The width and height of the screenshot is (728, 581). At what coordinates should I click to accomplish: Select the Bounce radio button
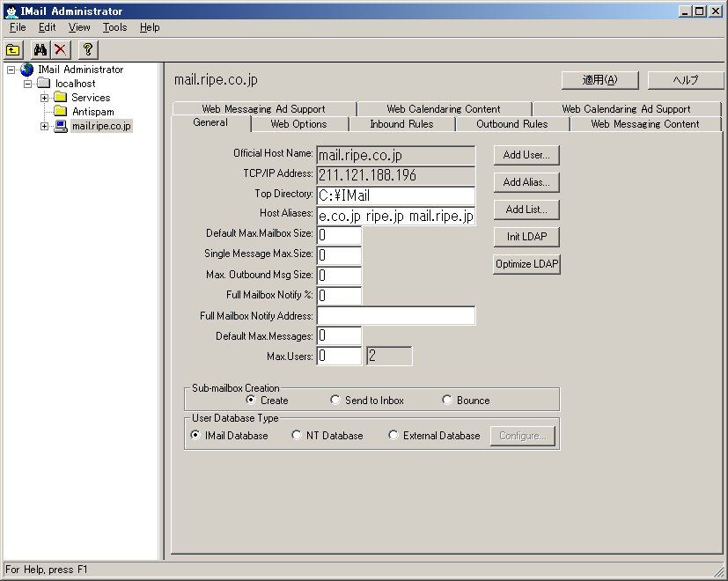447,400
